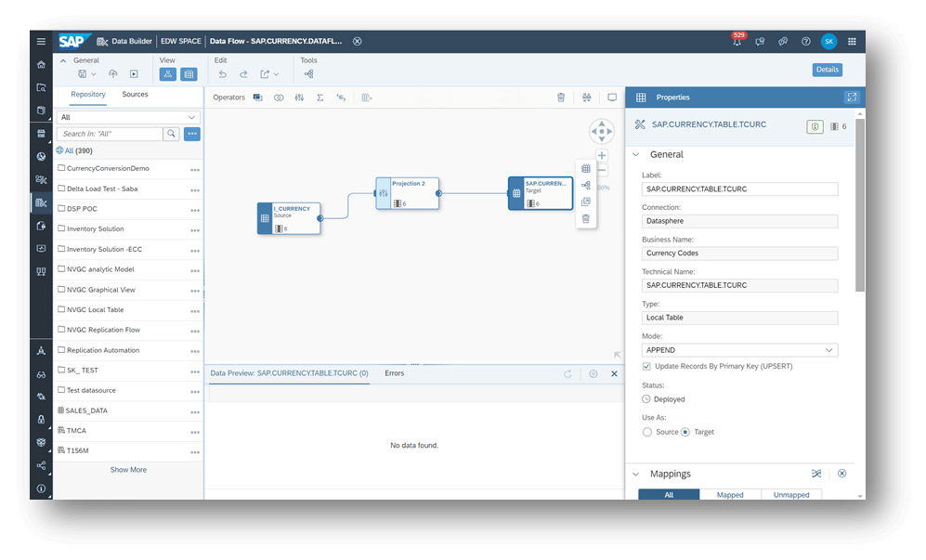Maximize the Properties panel
Viewport: 926px width, 560px height.
point(852,97)
